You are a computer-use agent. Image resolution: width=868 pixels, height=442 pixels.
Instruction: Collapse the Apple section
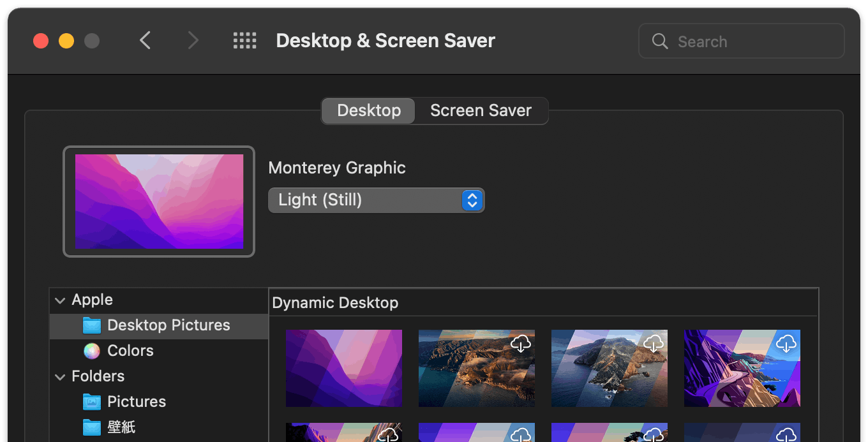[61, 300]
